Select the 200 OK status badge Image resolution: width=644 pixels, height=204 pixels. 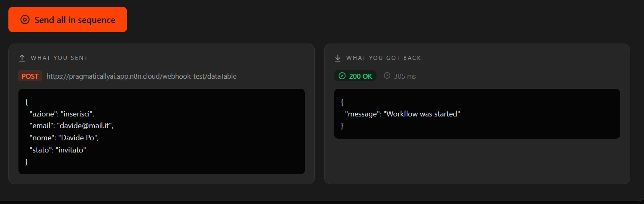[355, 76]
